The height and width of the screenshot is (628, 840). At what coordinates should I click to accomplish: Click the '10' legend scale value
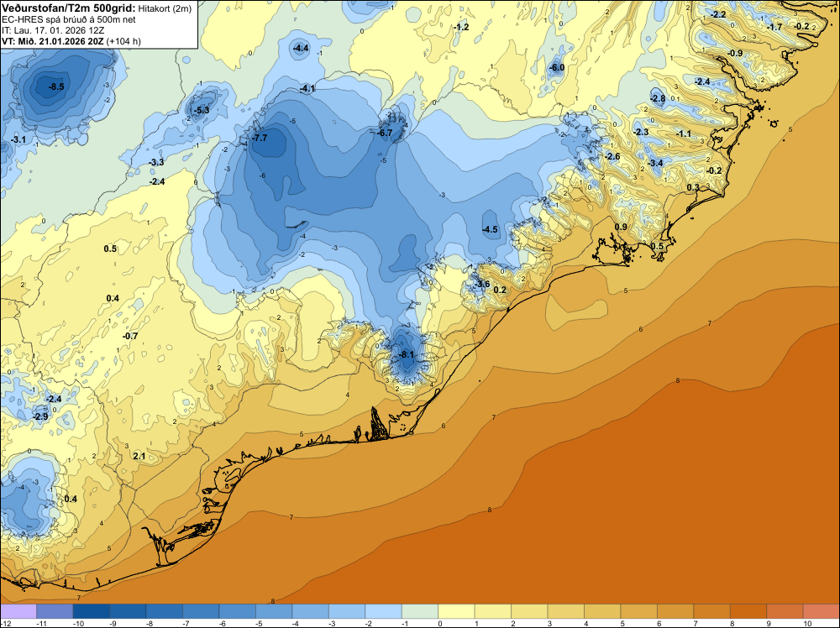pyautogui.click(x=807, y=623)
